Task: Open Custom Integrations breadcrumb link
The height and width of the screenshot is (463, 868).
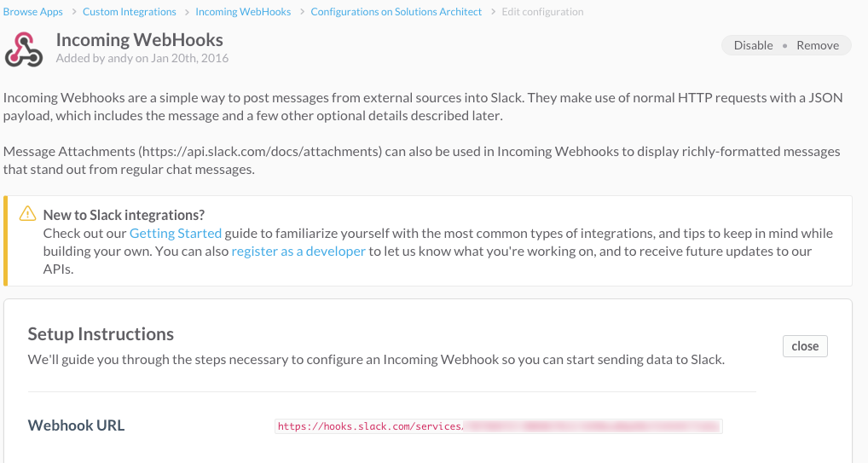Action: [x=130, y=12]
